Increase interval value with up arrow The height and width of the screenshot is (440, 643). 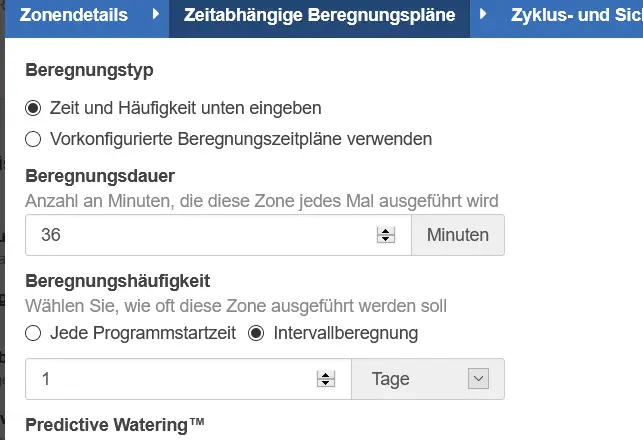point(326,375)
